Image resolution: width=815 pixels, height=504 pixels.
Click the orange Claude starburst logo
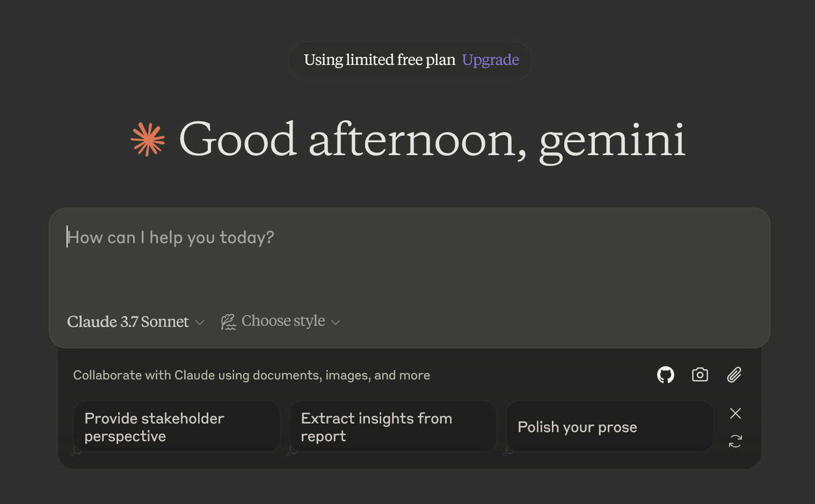(148, 140)
